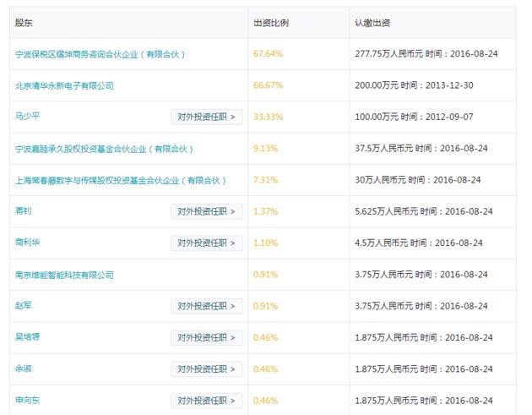Click 对外投资任职 button for 赵军
Screen dimensions: 532x415
207,306
